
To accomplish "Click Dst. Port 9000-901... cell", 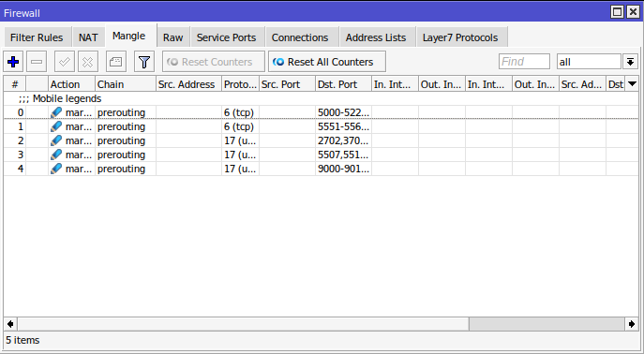I will pyautogui.click(x=343, y=169).
